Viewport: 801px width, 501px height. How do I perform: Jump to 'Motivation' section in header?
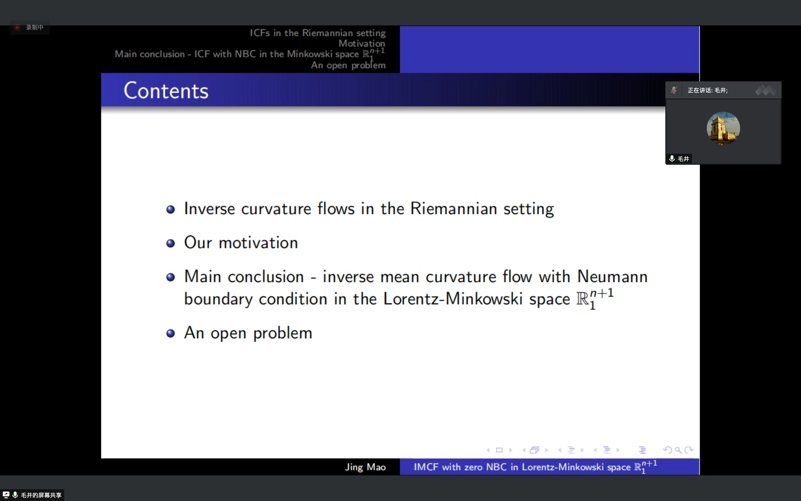361,44
